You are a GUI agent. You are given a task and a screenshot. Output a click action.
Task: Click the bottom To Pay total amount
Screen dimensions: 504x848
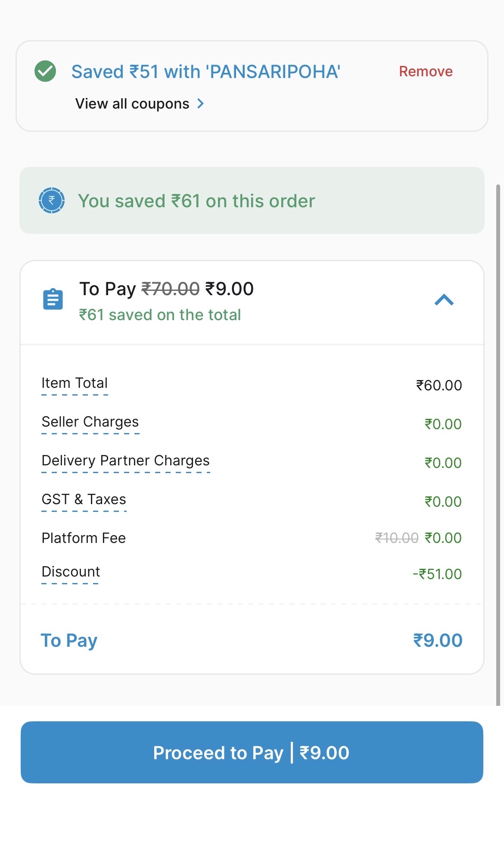click(x=437, y=640)
